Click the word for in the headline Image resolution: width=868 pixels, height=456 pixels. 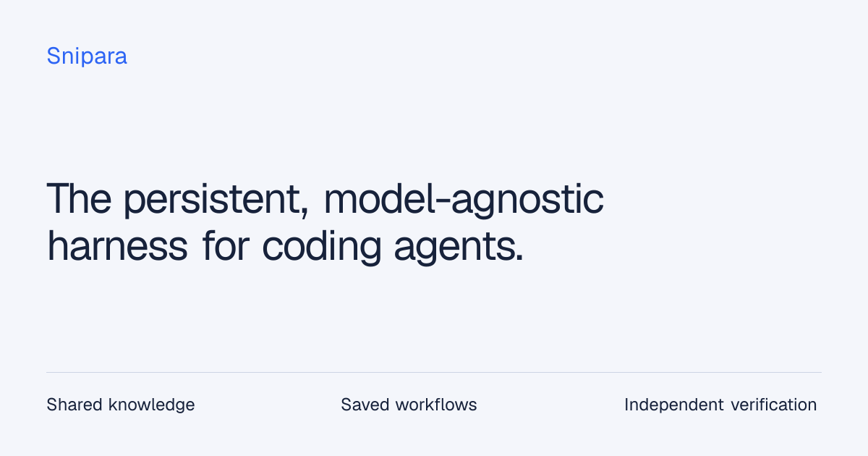coord(224,245)
